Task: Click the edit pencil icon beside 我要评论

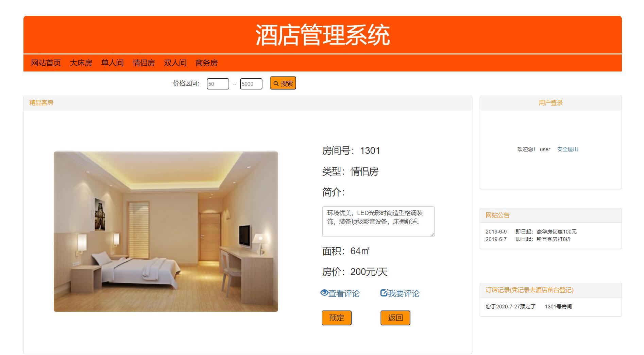Action: (384, 293)
